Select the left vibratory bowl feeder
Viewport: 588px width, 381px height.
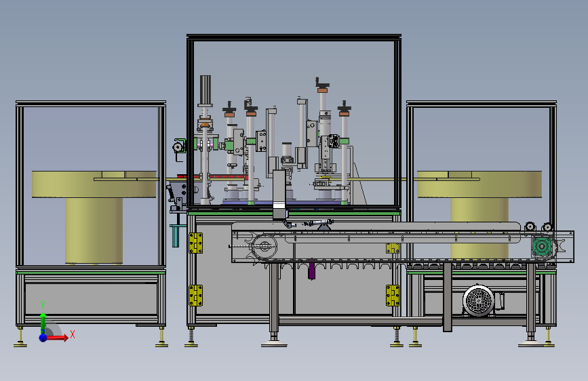tap(94, 218)
